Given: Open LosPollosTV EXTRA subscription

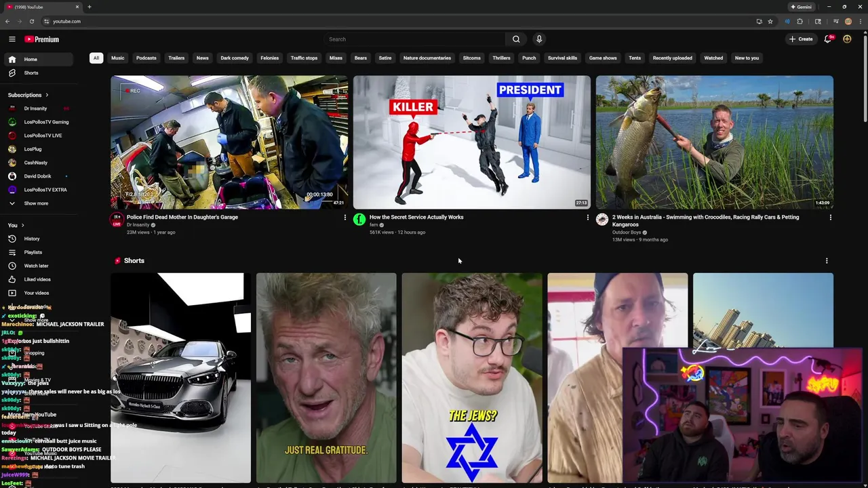Looking at the screenshot, I should coord(39,190).
